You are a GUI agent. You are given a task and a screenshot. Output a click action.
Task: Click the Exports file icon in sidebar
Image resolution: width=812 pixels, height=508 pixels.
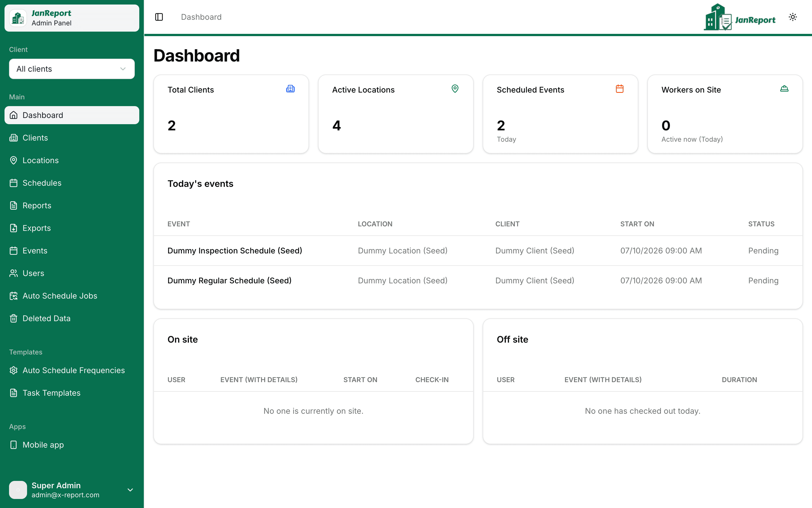point(14,228)
